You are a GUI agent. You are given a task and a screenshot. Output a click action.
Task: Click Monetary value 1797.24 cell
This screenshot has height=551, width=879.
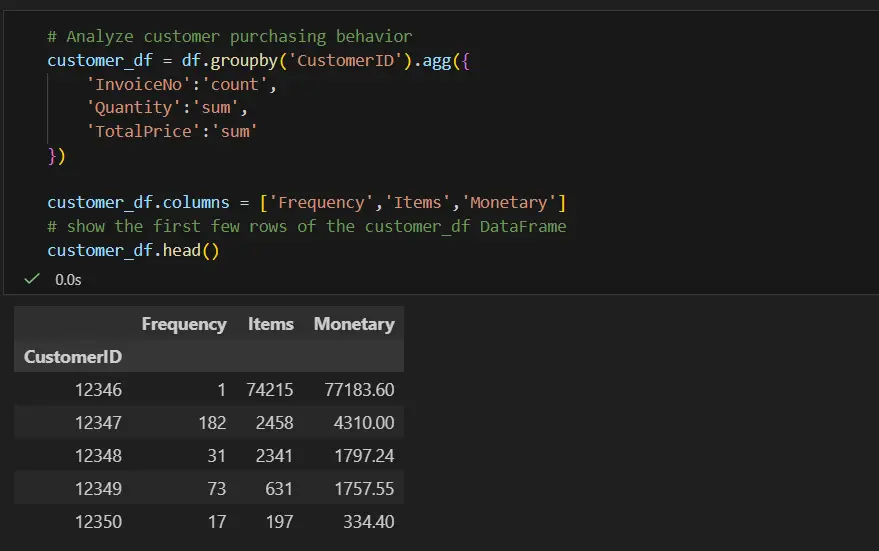[x=364, y=456]
